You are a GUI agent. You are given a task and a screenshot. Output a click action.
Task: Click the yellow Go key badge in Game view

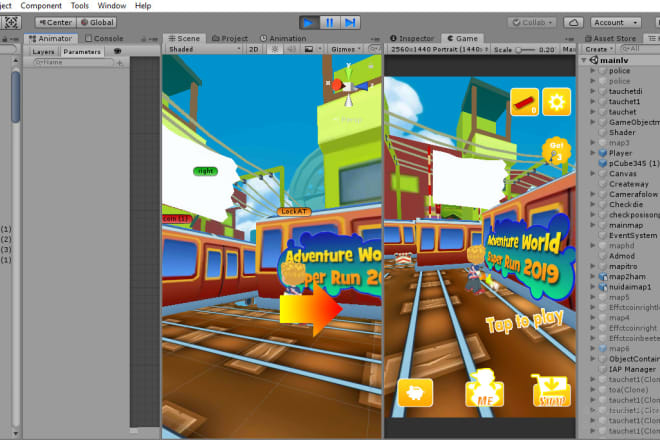[x=556, y=151]
